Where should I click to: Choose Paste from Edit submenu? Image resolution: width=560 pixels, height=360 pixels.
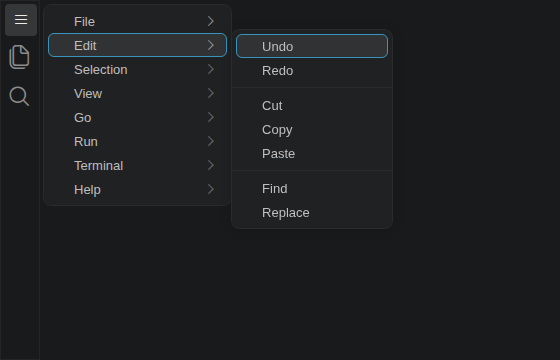(312, 153)
